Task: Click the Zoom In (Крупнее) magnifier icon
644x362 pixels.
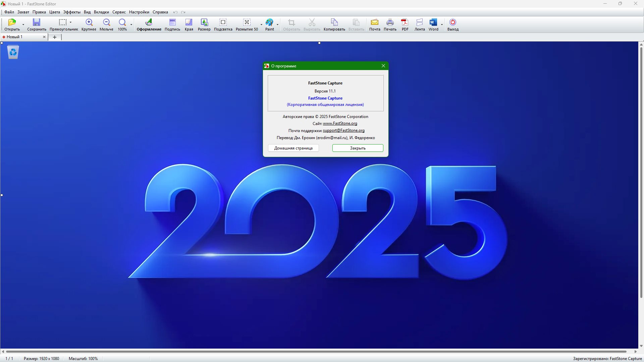Action: point(89,22)
